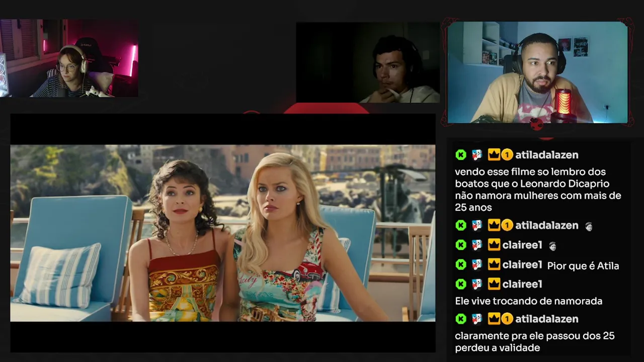
Task: Click Kick badge on atiladalazen row above 'vendo esse filme'
Action: tap(461, 155)
